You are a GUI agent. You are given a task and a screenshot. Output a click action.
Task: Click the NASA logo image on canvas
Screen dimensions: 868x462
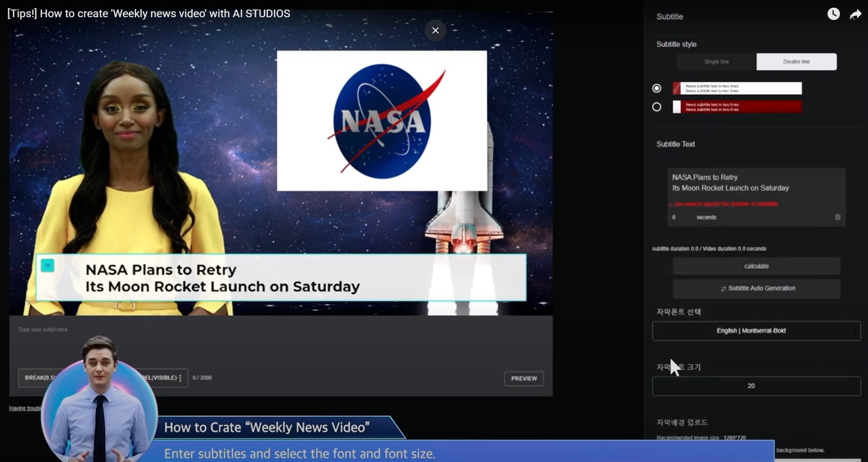coord(382,121)
